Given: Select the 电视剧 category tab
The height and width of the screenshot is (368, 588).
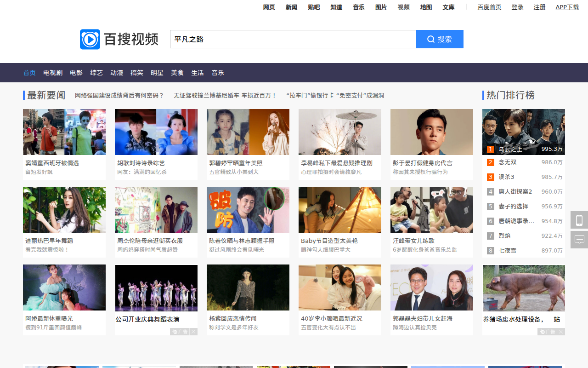Looking at the screenshot, I should pos(53,73).
